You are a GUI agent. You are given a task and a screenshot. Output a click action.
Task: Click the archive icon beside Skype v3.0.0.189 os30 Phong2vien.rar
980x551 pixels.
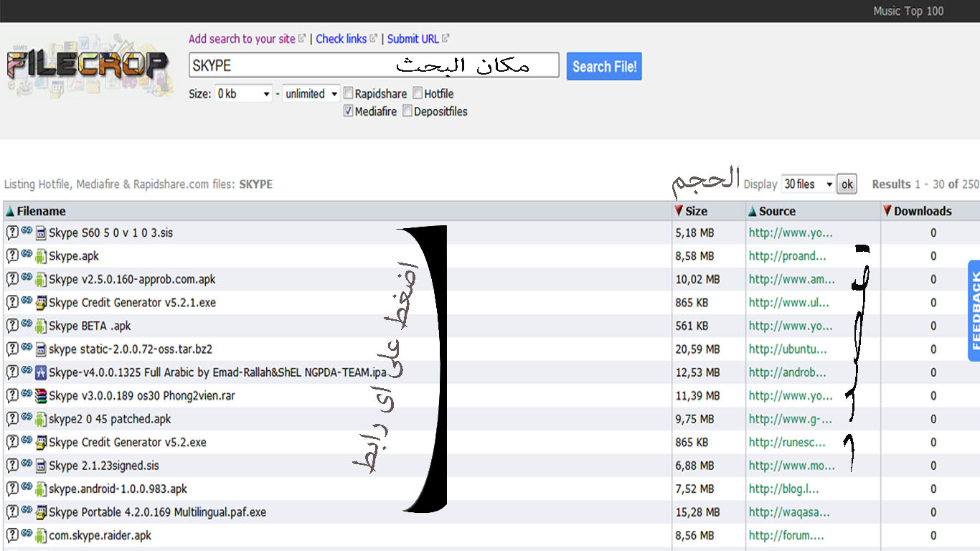(41, 395)
